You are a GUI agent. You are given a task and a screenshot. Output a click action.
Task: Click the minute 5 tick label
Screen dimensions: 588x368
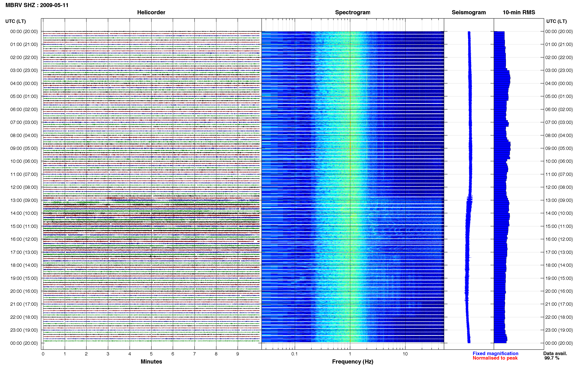[151, 354]
